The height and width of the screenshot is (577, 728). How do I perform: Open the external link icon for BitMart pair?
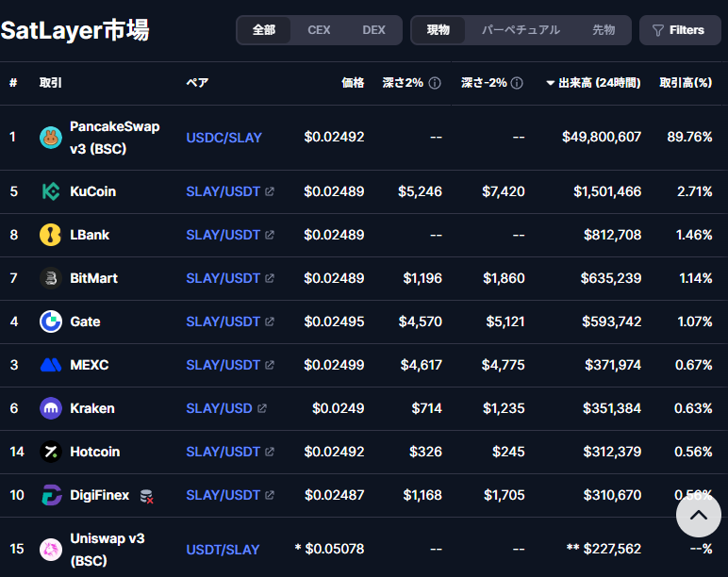(270, 278)
